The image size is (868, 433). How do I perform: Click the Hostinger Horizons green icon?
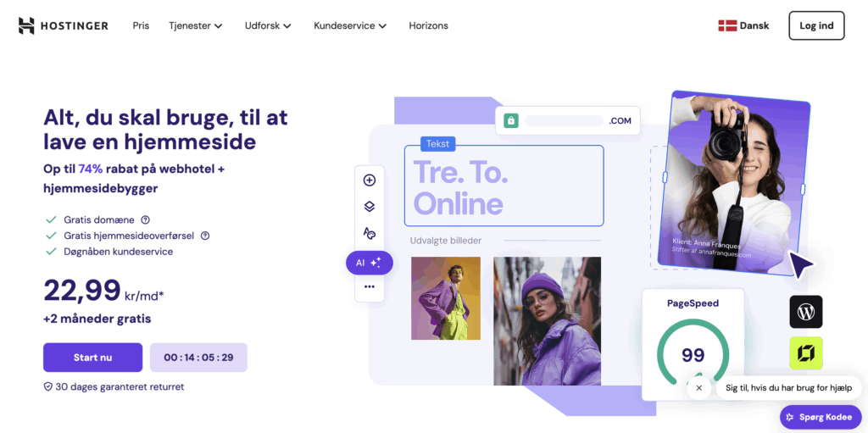pyautogui.click(x=805, y=353)
